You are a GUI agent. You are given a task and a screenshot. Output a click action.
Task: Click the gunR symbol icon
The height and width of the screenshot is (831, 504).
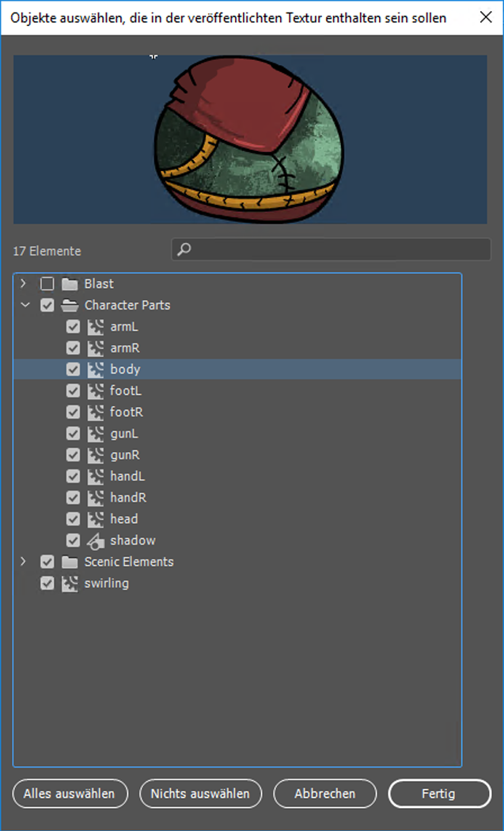coord(96,455)
